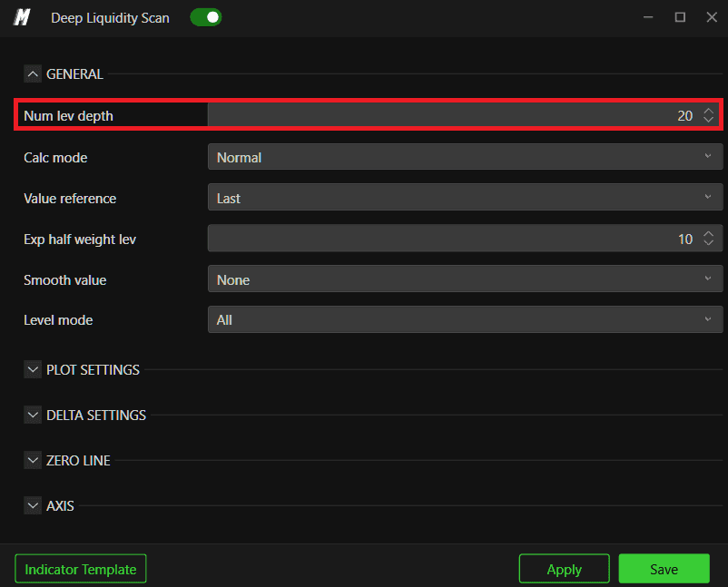Click the Smooth value label
Screen dimensions: 728x587
[x=65, y=280]
